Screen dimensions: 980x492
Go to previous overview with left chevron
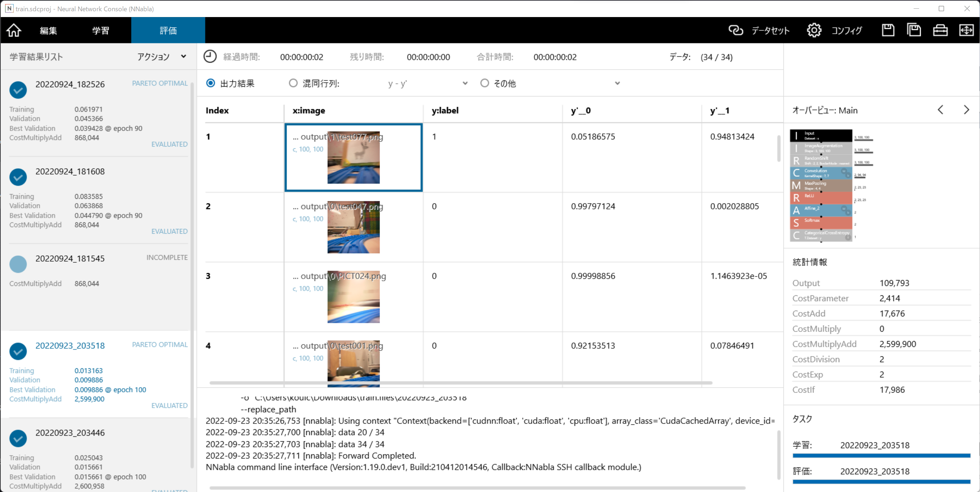940,110
